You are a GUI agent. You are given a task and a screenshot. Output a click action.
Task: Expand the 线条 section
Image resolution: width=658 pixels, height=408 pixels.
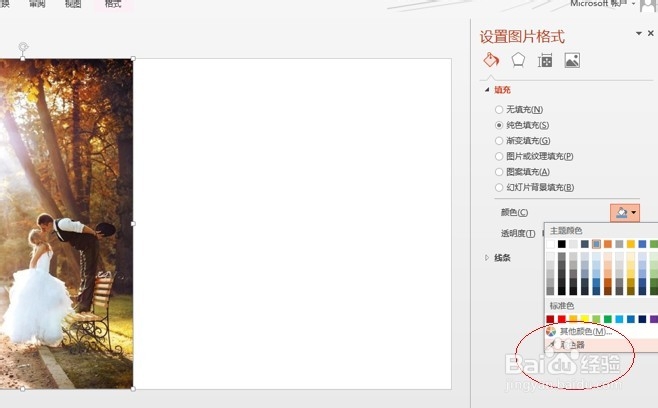tap(487, 258)
